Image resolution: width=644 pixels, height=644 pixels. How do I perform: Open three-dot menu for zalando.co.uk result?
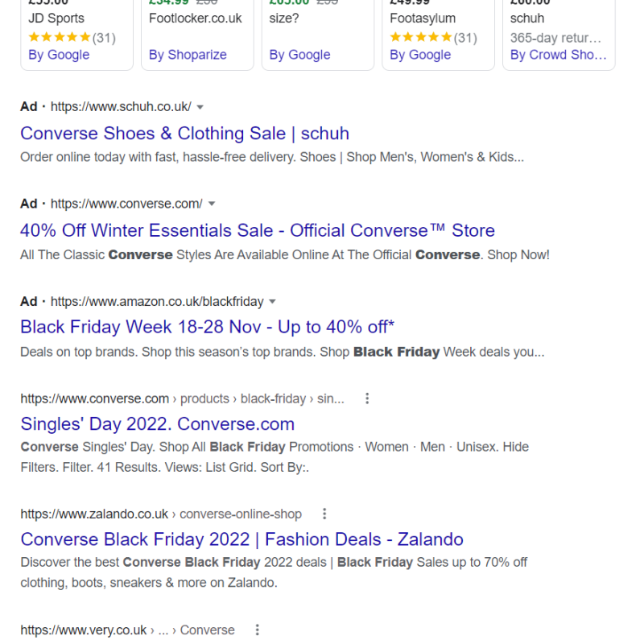tap(324, 514)
